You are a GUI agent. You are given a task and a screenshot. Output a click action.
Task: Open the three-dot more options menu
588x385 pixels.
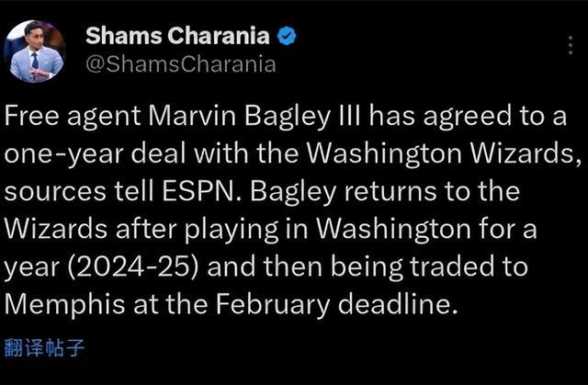coord(570,45)
